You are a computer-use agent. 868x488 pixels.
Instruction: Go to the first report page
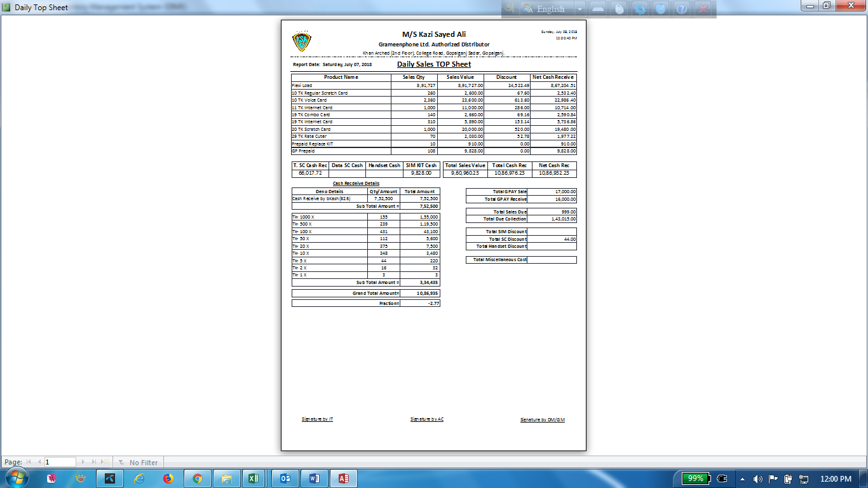point(28,462)
